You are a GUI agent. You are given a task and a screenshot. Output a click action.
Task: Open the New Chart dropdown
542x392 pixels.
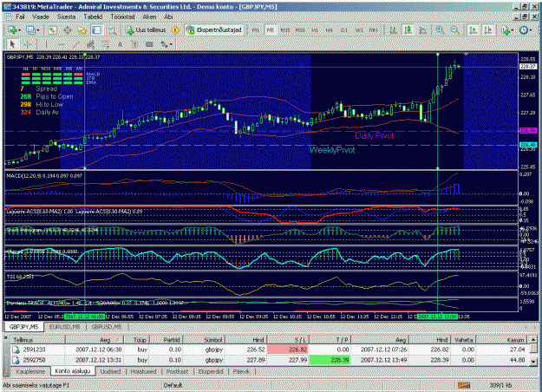coord(14,30)
